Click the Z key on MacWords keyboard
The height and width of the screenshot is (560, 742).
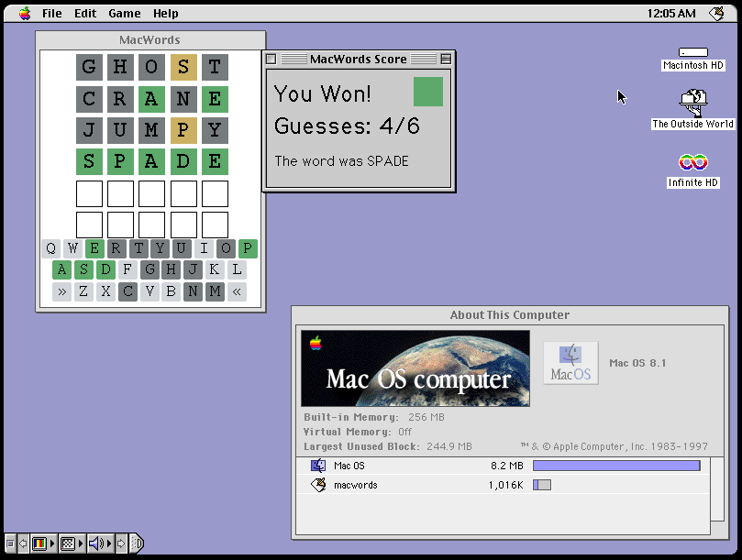[83, 291]
